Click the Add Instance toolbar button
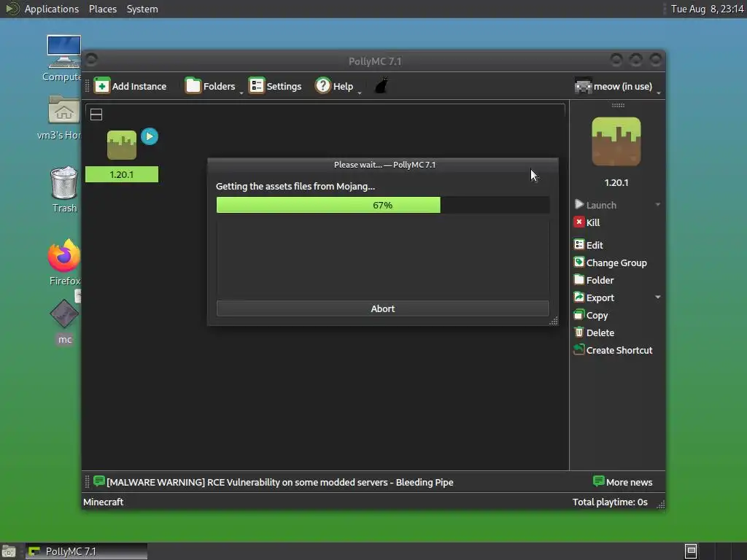The width and height of the screenshot is (747, 560). 131,86
